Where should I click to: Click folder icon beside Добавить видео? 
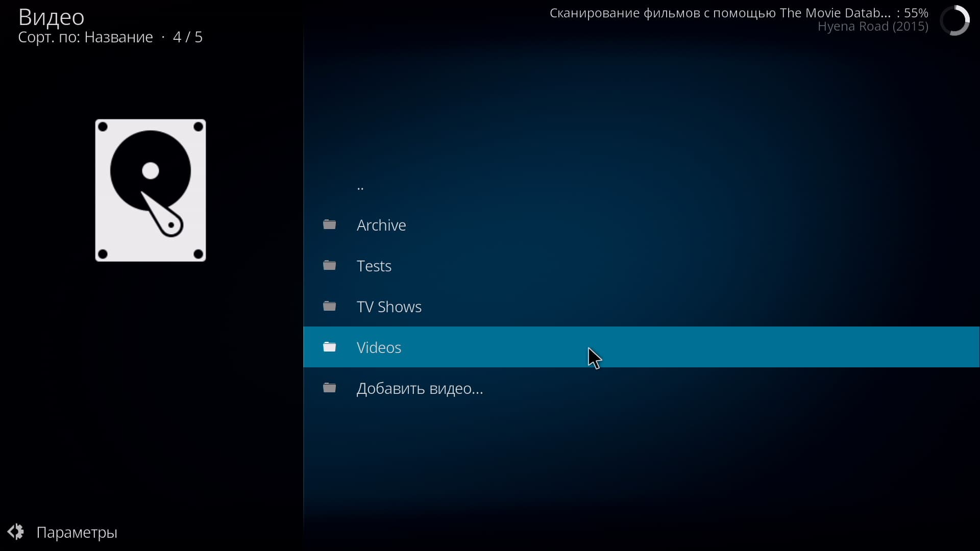point(330,388)
